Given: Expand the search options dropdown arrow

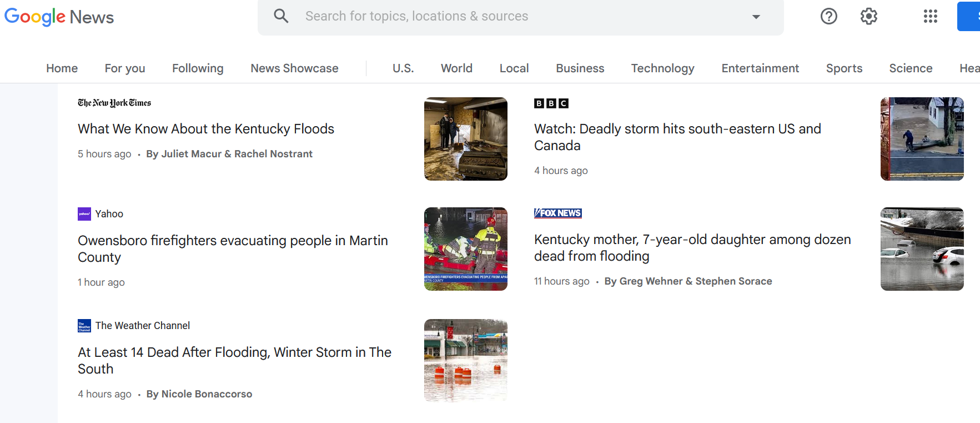Looking at the screenshot, I should [756, 17].
